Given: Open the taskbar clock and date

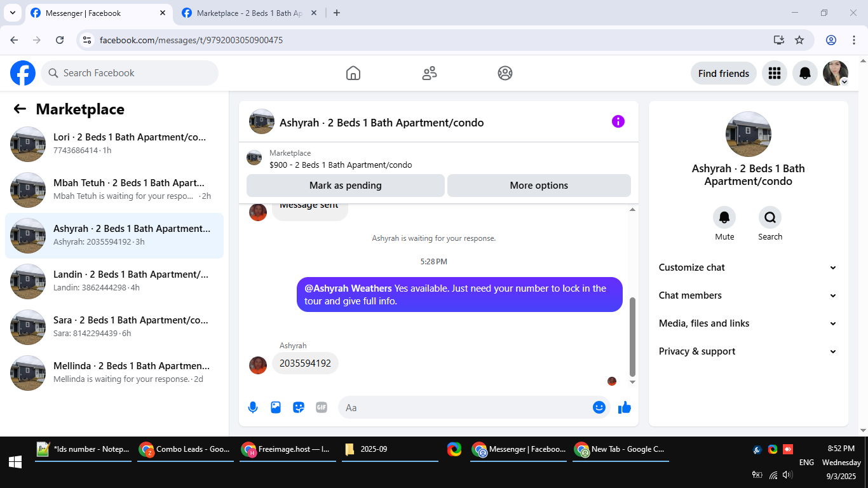Looking at the screenshot, I should (841, 462).
